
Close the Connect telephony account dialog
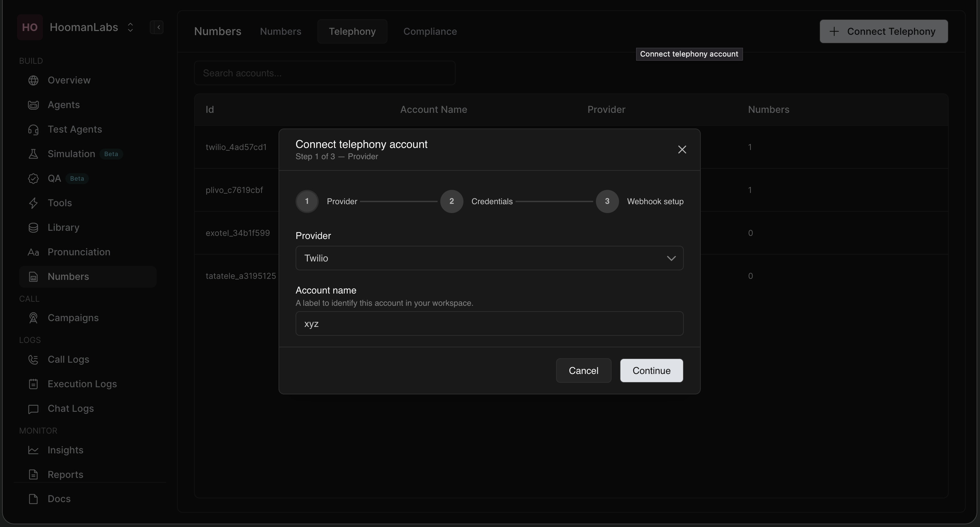pyautogui.click(x=682, y=150)
